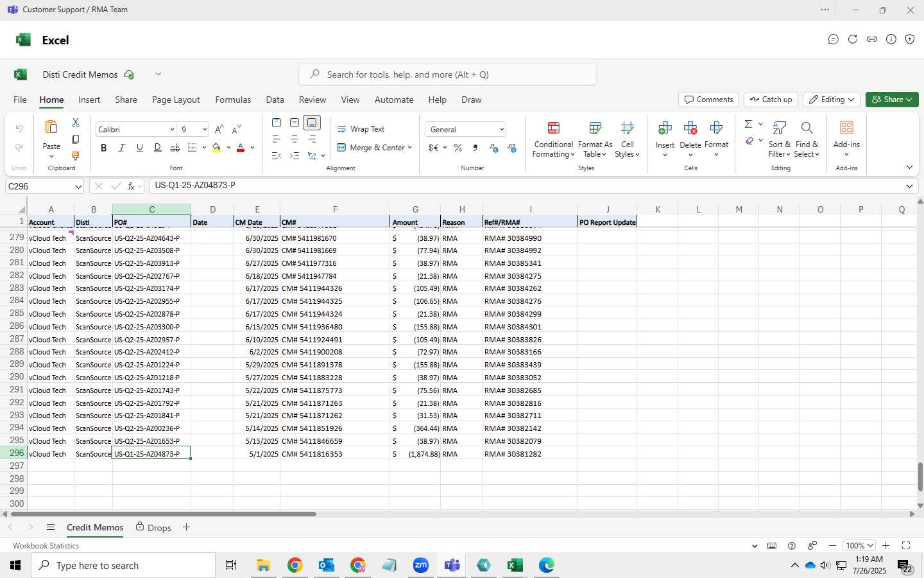The width and height of the screenshot is (924, 578).
Task: Open the Page Layout ribbon tab
Action: tap(176, 100)
